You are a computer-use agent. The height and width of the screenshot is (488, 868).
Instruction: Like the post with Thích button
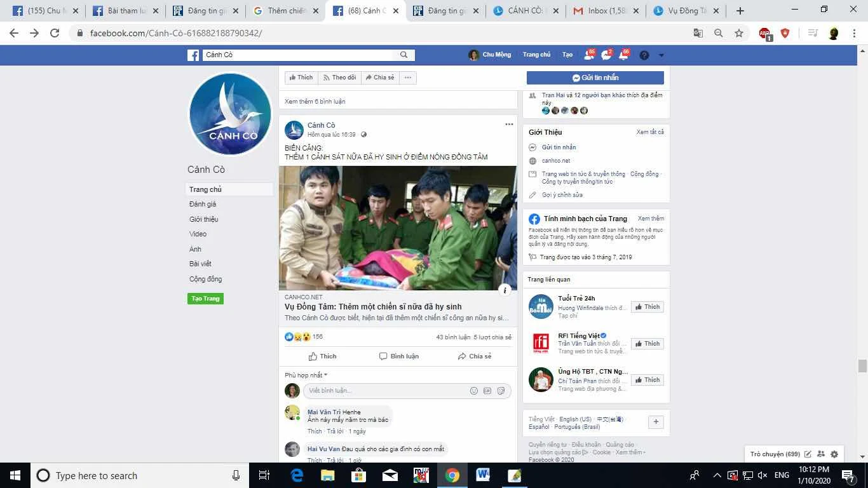322,356
